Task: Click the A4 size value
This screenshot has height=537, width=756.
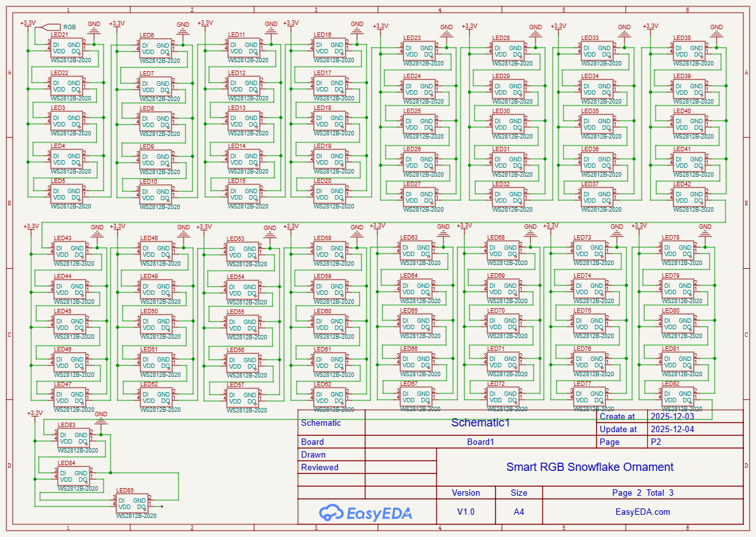Action: 519,512
